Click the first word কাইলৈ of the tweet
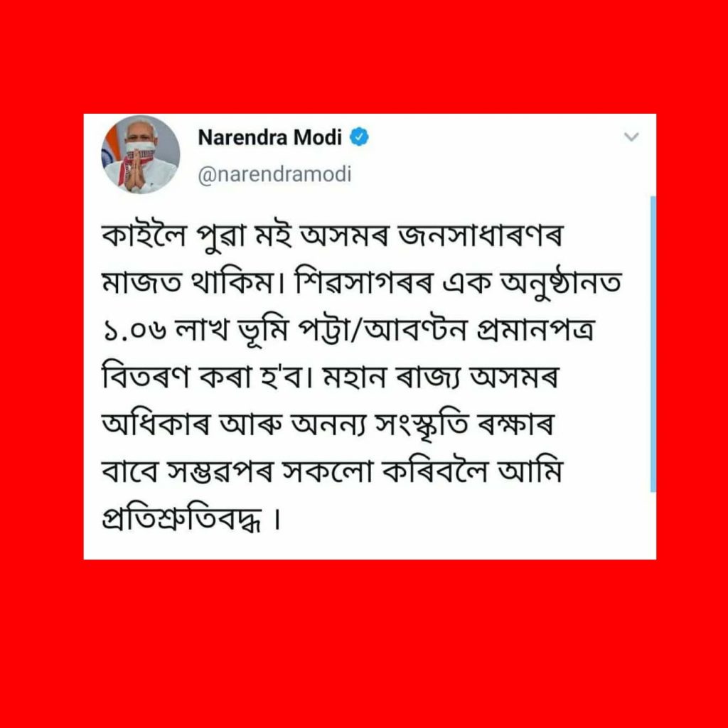728x728 pixels. pos(144,235)
